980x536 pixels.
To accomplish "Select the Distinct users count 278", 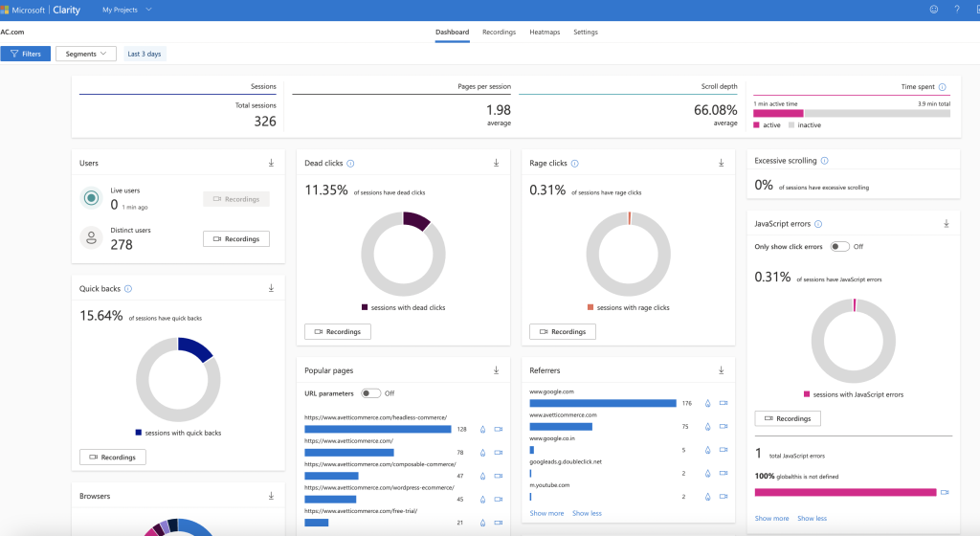I will coord(122,245).
